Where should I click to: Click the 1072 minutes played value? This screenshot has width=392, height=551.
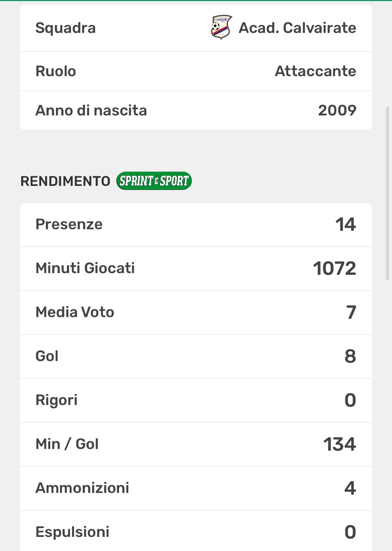pyautogui.click(x=335, y=268)
